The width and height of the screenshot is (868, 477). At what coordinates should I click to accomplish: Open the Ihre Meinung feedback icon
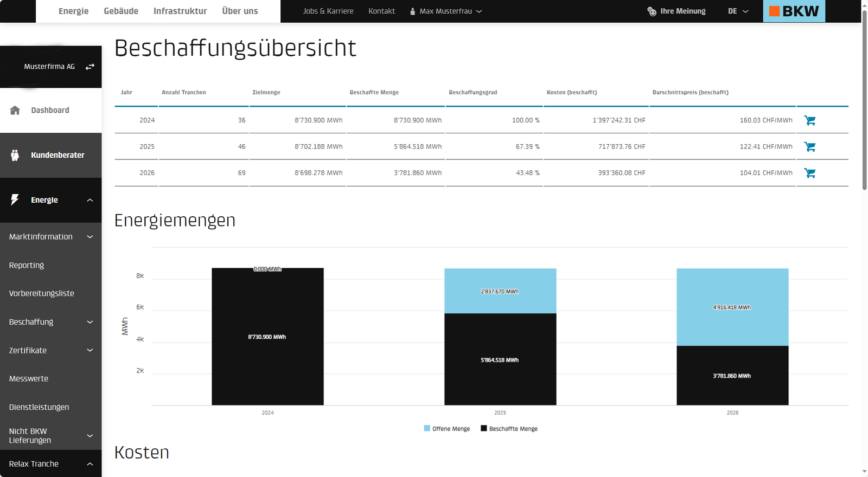tap(652, 11)
